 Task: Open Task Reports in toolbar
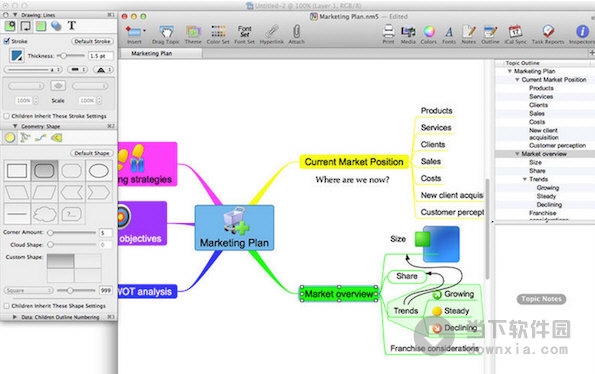[x=548, y=31]
